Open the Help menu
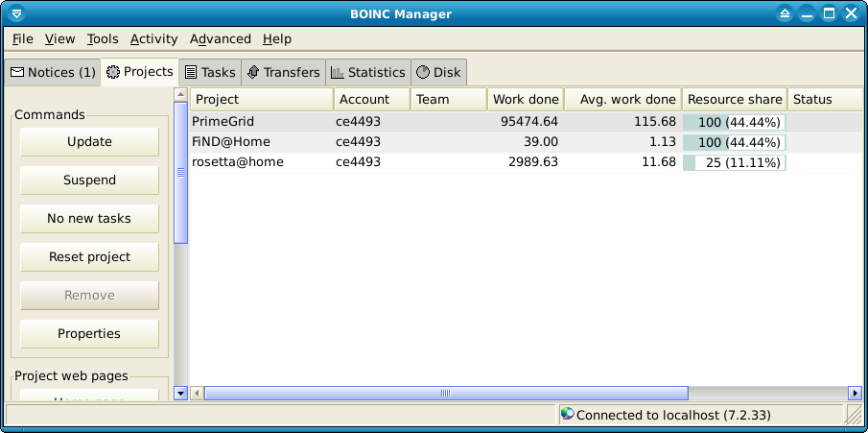This screenshot has width=868, height=433. [277, 38]
